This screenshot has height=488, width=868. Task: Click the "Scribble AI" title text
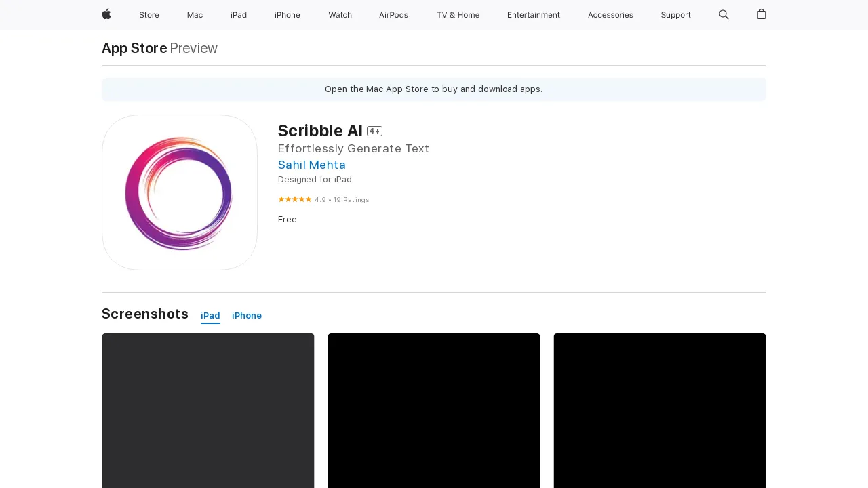(x=320, y=131)
